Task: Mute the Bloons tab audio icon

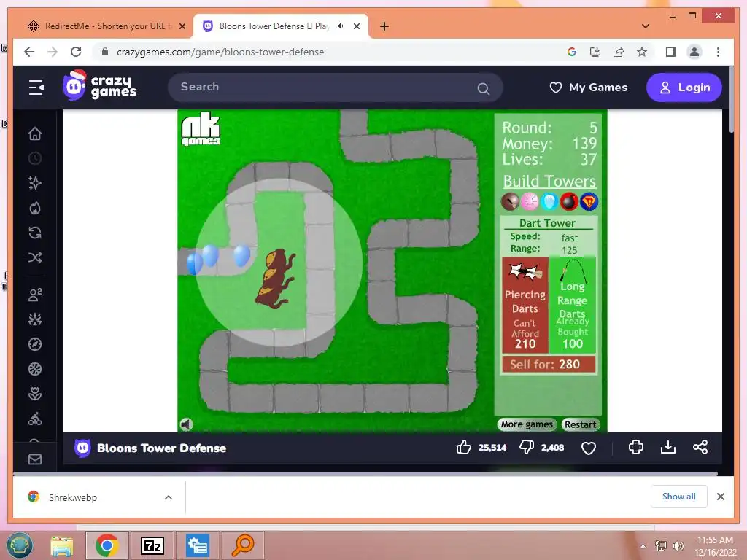Action: coord(341,26)
